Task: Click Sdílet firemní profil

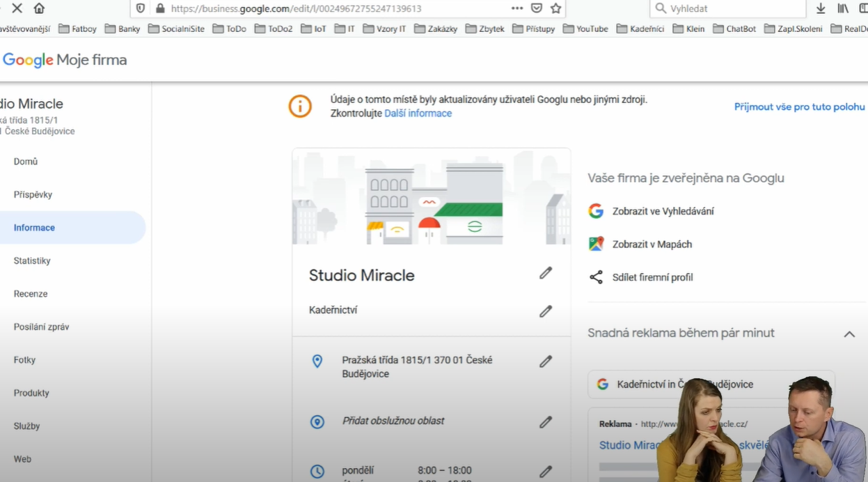Action: click(x=652, y=277)
